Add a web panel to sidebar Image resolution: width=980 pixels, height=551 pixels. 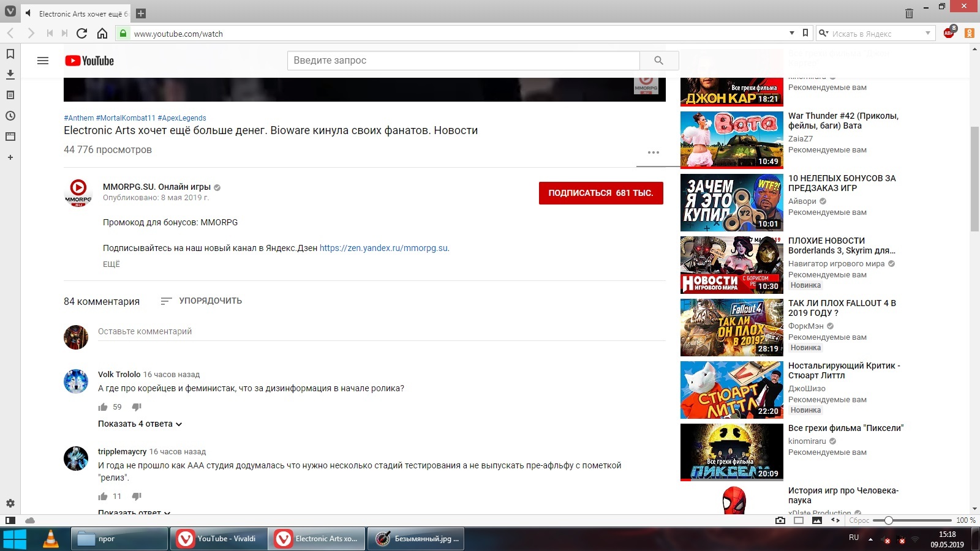pyautogui.click(x=10, y=157)
